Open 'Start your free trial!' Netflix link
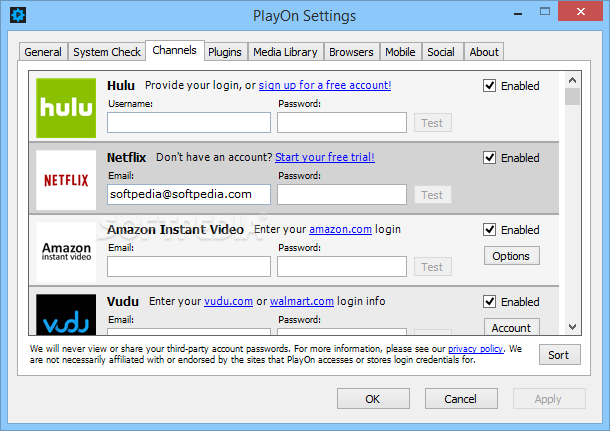Viewport: 610px width, 431px height. point(325,157)
